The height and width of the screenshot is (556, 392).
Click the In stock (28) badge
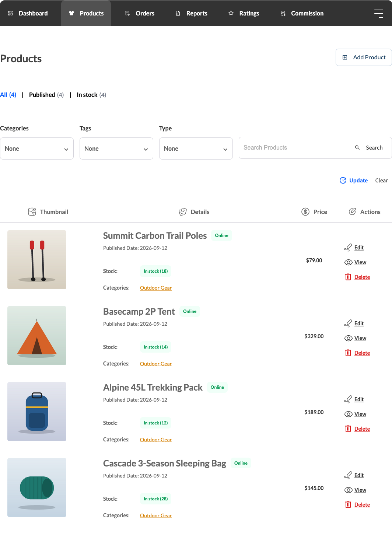[x=156, y=499]
